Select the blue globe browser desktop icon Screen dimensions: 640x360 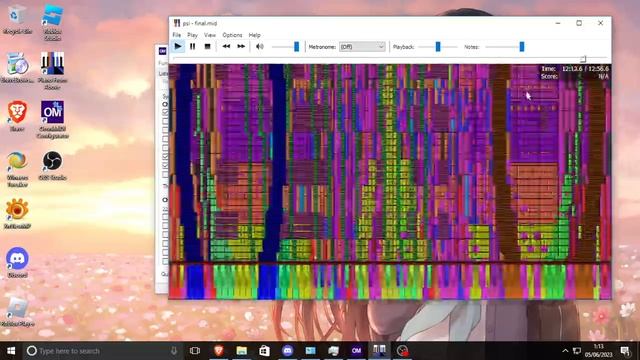point(17,169)
